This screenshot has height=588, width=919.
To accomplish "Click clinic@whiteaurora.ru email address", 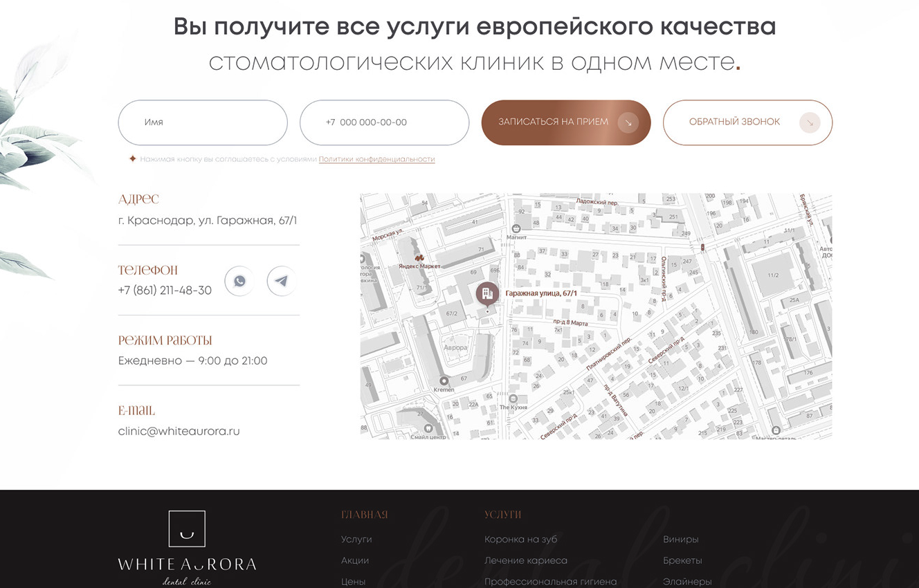I will click(x=179, y=431).
